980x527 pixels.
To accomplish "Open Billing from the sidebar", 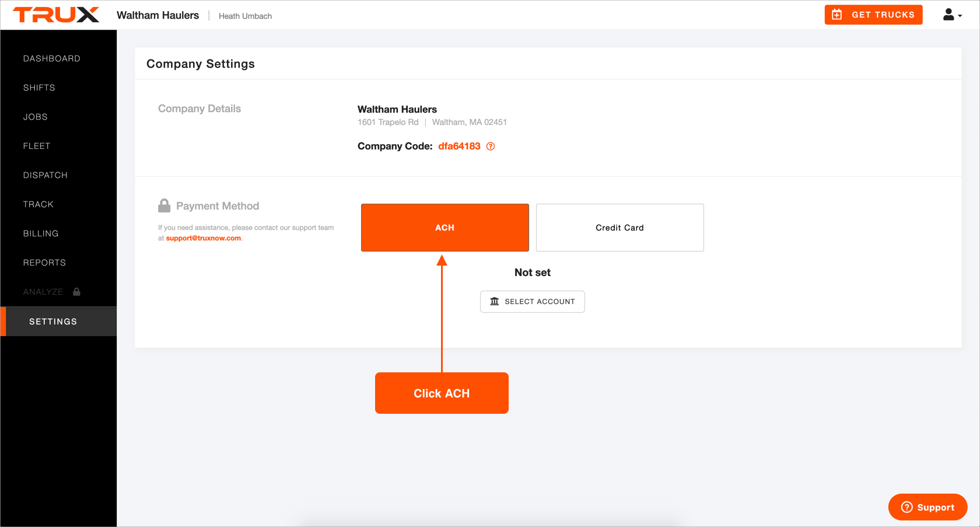I will click(41, 233).
